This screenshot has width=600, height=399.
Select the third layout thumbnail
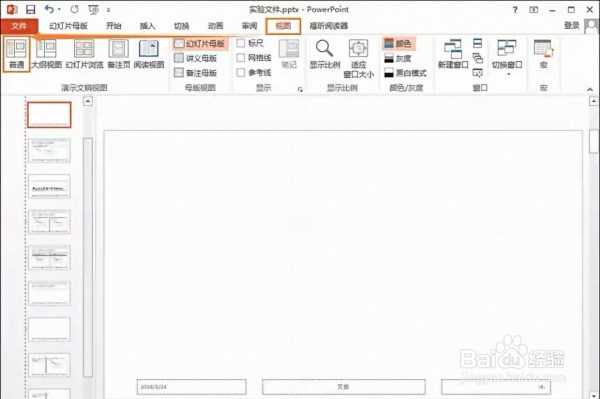49,186
